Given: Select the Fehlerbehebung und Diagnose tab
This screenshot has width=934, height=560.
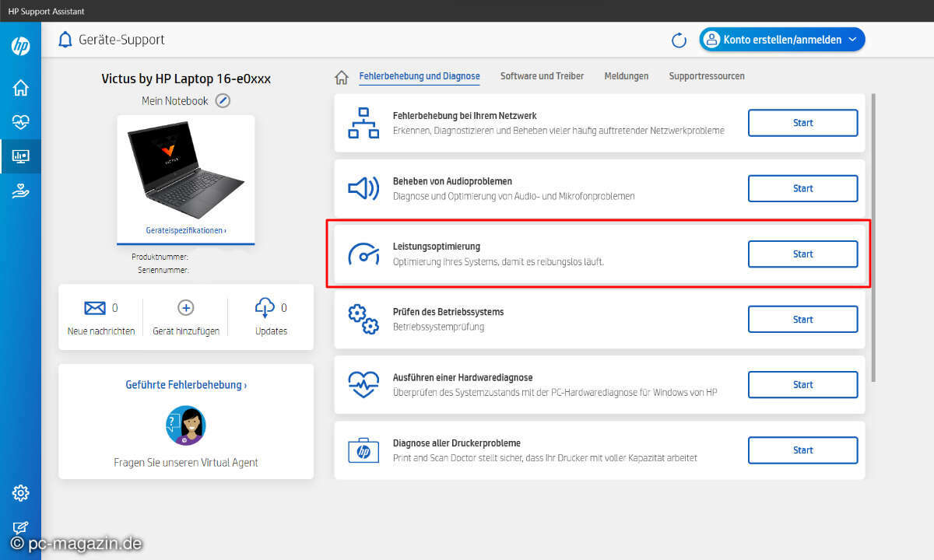Looking at the screenshot, I should pyautogui.click(x=420, y=76).
